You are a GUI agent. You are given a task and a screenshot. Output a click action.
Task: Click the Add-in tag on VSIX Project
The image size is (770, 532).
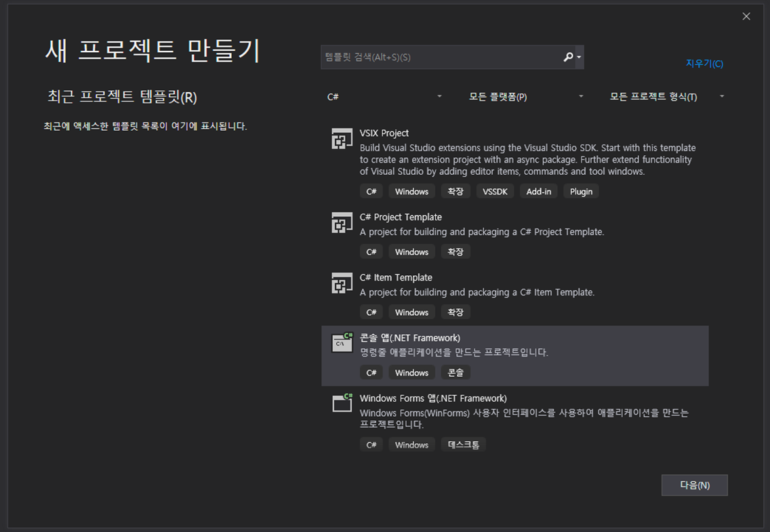[539, 191]
